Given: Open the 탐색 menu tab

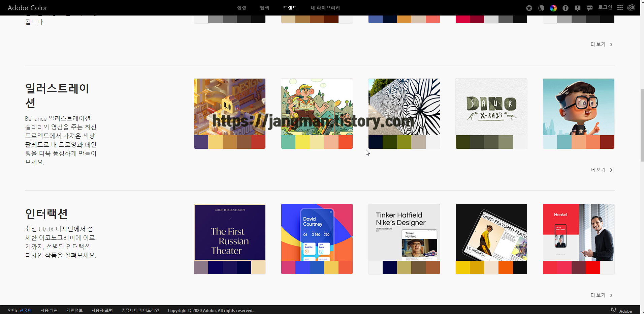Looking at the screenshot, I should click(x=264, y=7).
